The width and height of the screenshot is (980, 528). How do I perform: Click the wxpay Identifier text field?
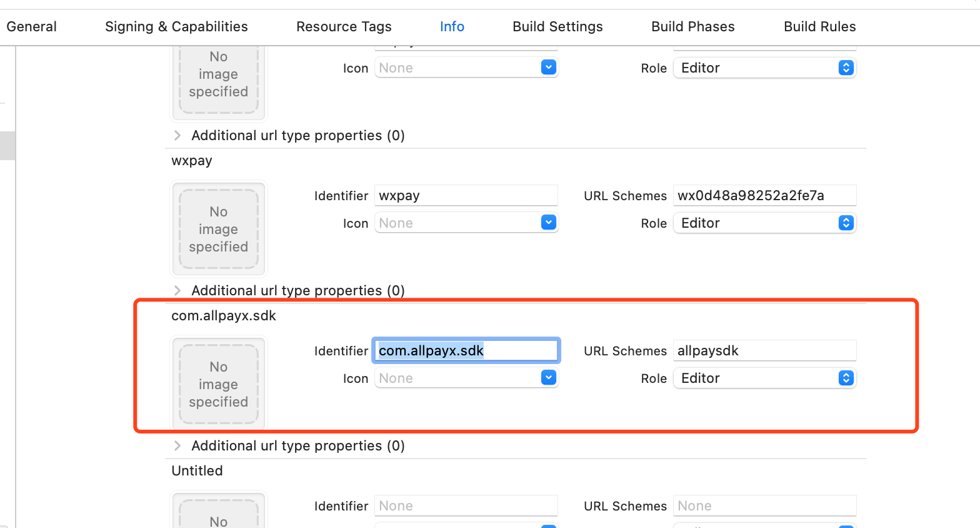[466, 195]
